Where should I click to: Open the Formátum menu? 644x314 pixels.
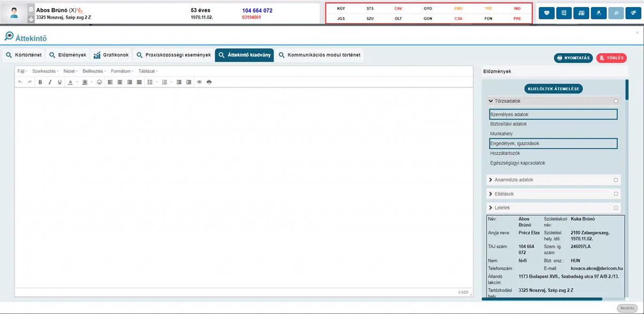(x=123, y=71)
